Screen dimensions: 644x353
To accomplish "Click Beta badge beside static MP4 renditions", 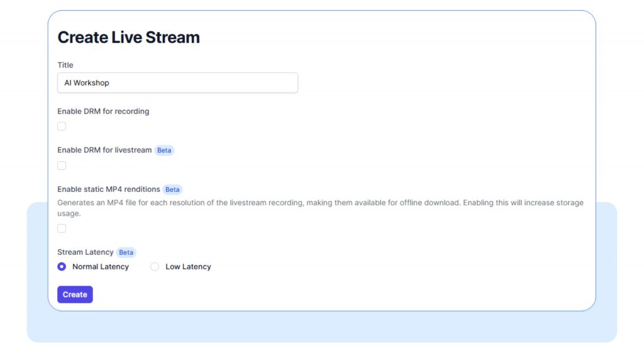I will point(172,189).
